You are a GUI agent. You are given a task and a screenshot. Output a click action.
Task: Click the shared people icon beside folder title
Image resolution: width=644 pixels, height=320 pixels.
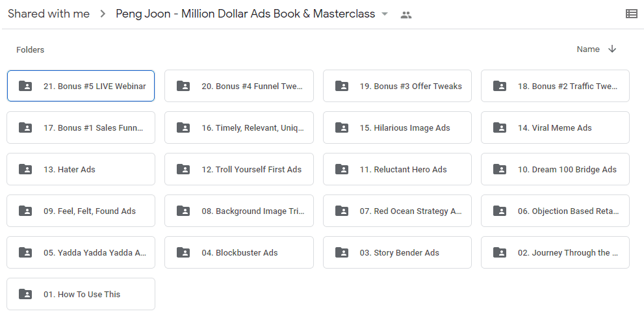406,15
